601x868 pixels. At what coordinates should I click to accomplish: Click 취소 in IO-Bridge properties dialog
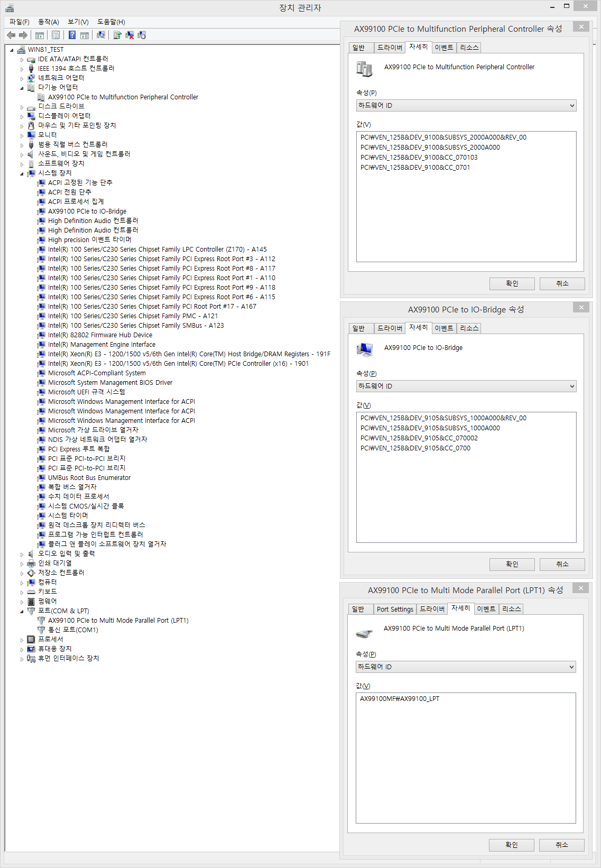click(x=562, y=564)
